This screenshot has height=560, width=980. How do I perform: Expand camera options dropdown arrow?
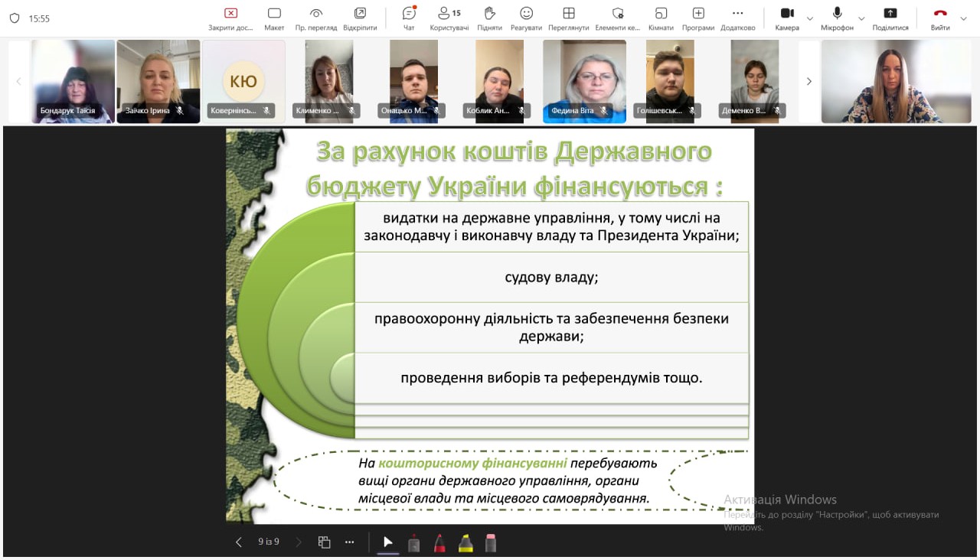tap(810, 18)
